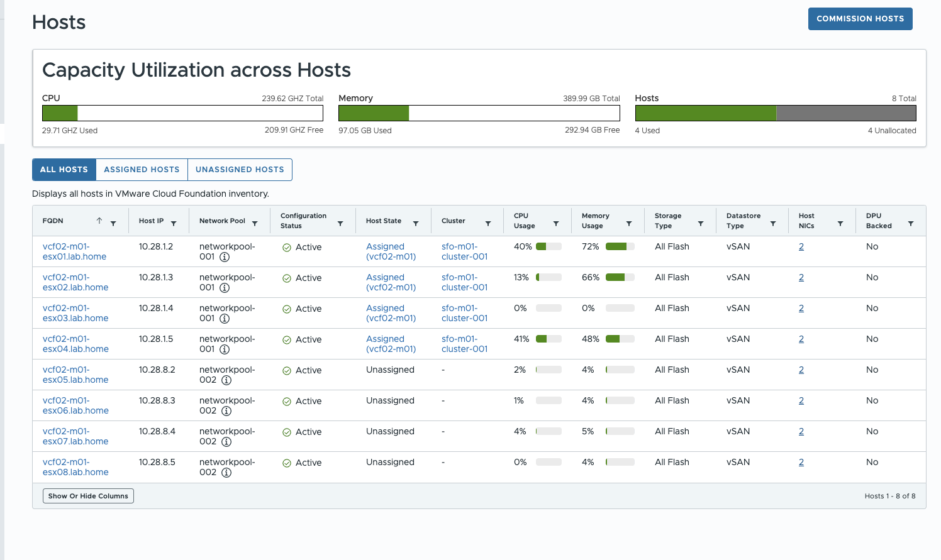The width and height of the screenshot is (941, 560).
Task: Click the Commission Hosts button
Action: coord(860,18)
